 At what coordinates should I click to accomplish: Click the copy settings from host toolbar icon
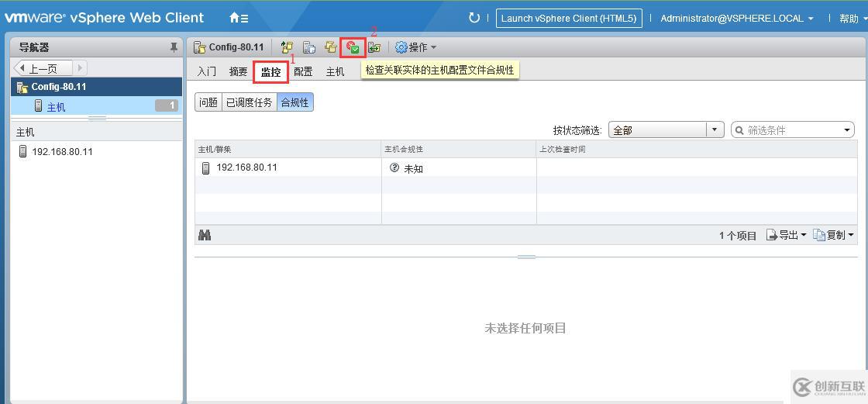click(x=287, y=47)
